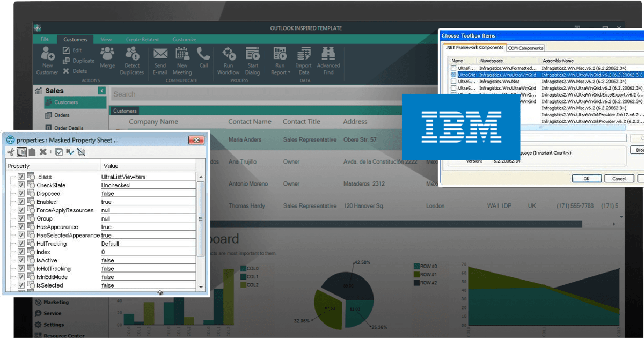The image size is (644, 338).
Task: Click the black X delete icon in Property Sheet toolbar
Action: [43, 152]
